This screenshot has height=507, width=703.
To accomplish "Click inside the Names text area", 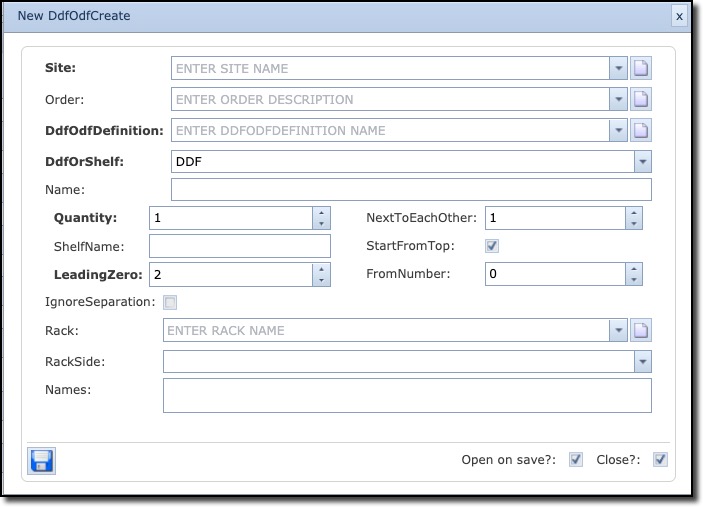I will (x=407, y=395).
